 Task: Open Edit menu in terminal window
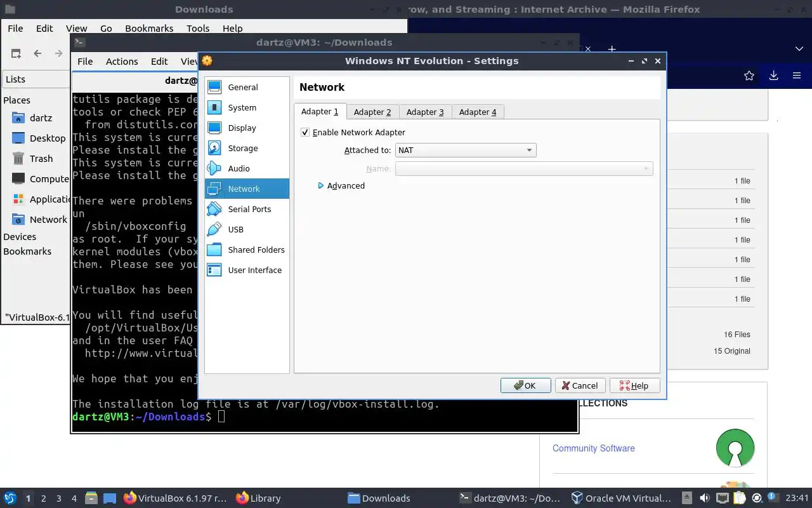coord(159,61)
